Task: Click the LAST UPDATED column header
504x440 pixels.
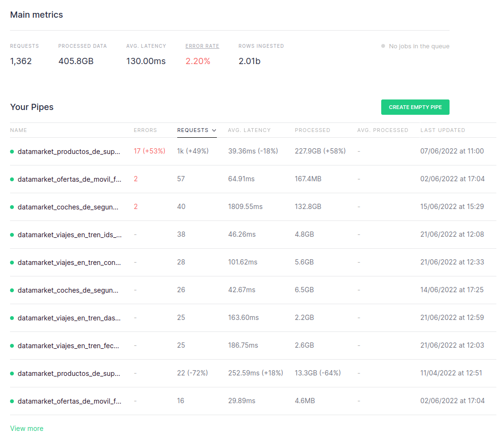Action: click(x=442, y=130)
